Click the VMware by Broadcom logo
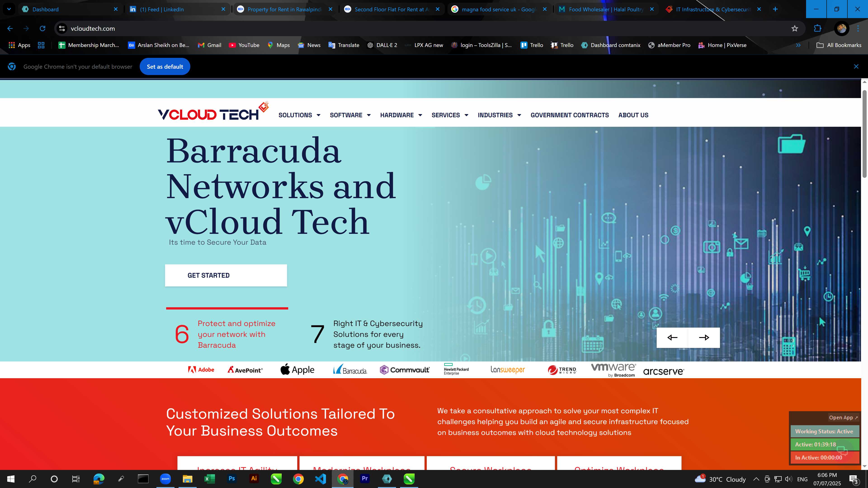This screenshot has height=488, width=868. [614, 370]
